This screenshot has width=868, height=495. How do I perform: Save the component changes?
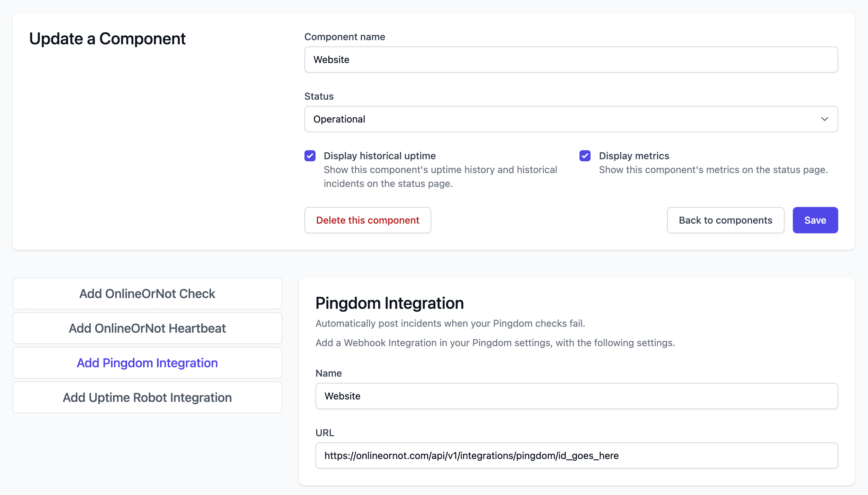(x=815, y=220)
